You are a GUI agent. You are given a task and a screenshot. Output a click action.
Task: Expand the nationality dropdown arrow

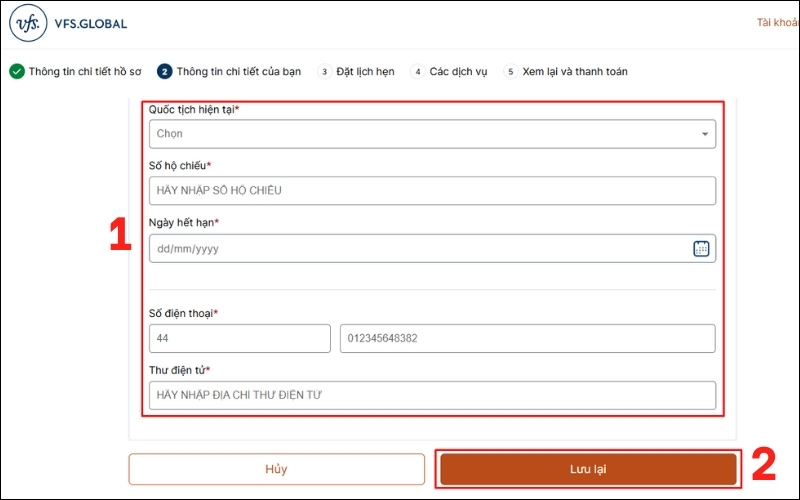tap(704, 134)
